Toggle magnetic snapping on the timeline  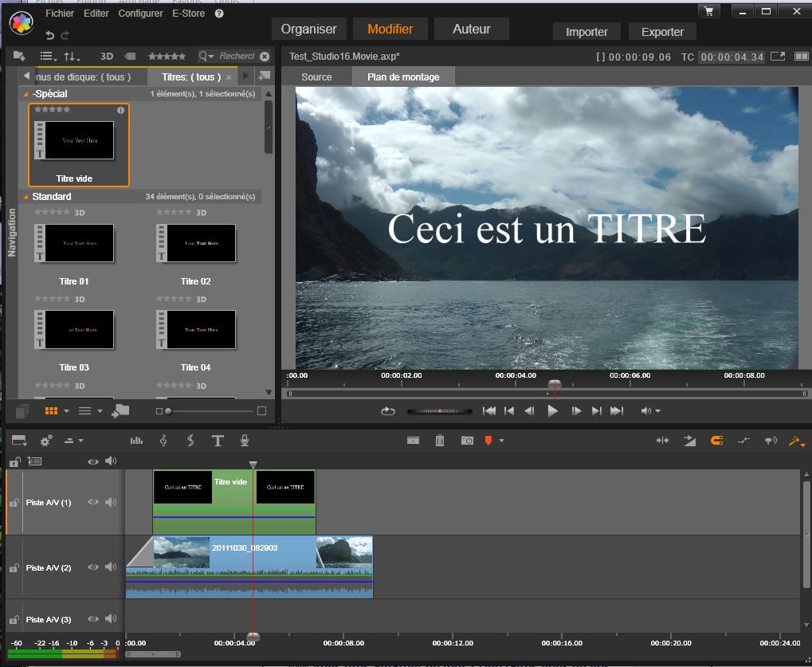coord(716,441)
